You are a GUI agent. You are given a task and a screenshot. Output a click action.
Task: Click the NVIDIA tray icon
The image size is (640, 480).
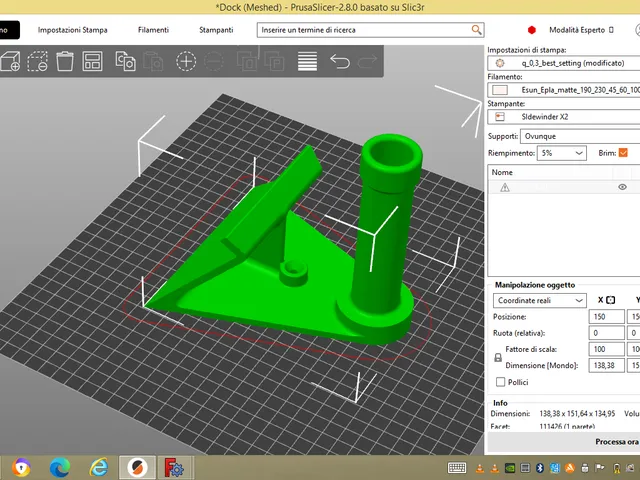click(510, 468)
